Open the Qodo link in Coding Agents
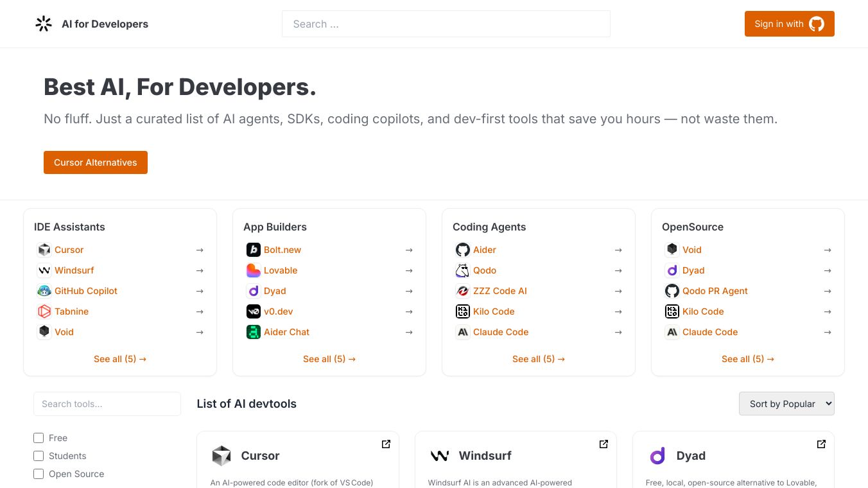Viewport: 868px width, 488px height. point(485,270)
